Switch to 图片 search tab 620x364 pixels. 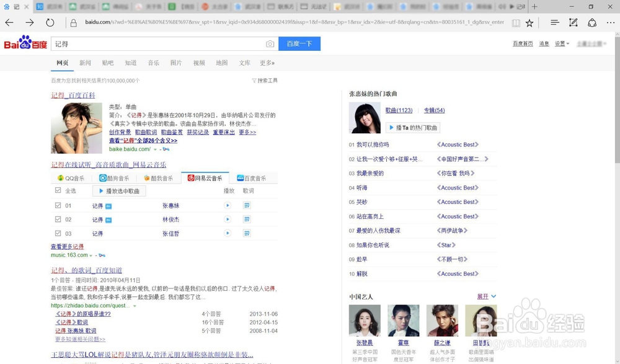[x=176, y=63]
